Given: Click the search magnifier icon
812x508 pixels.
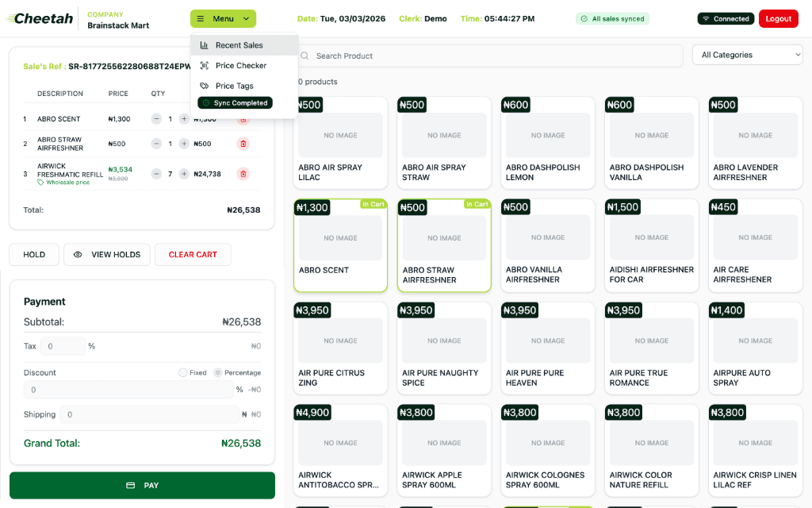Looking at the screenshot, I should point(304,56).
